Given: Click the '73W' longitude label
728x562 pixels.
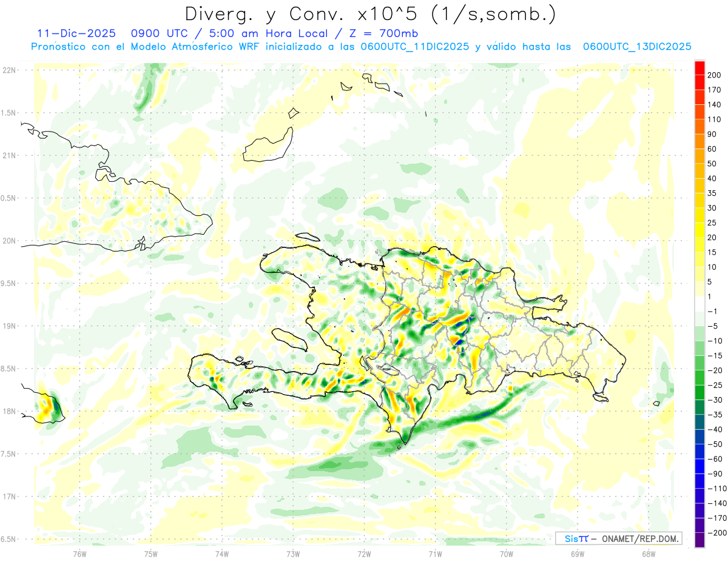Looking at the screenshot, I should coord(293,554).
